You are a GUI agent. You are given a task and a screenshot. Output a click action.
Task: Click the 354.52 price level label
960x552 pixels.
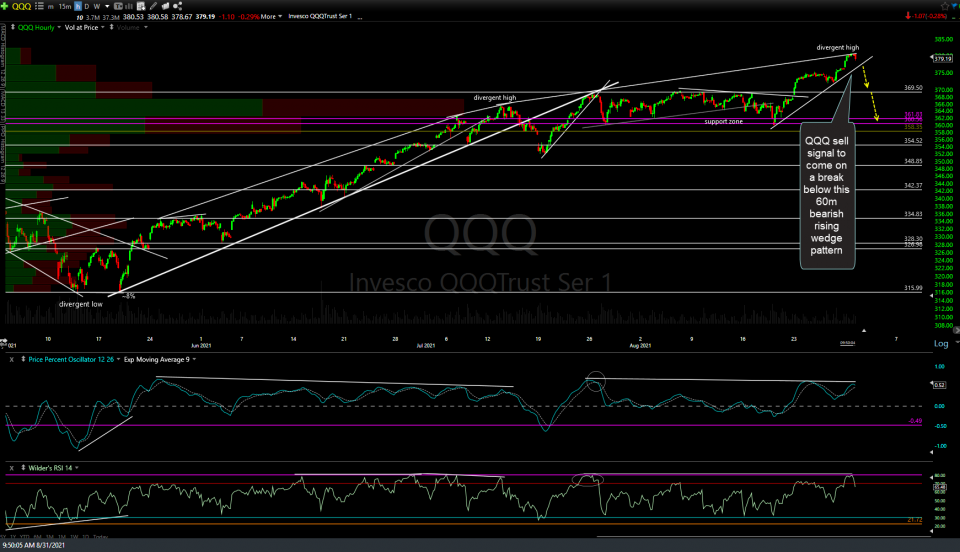pos(913,141)
